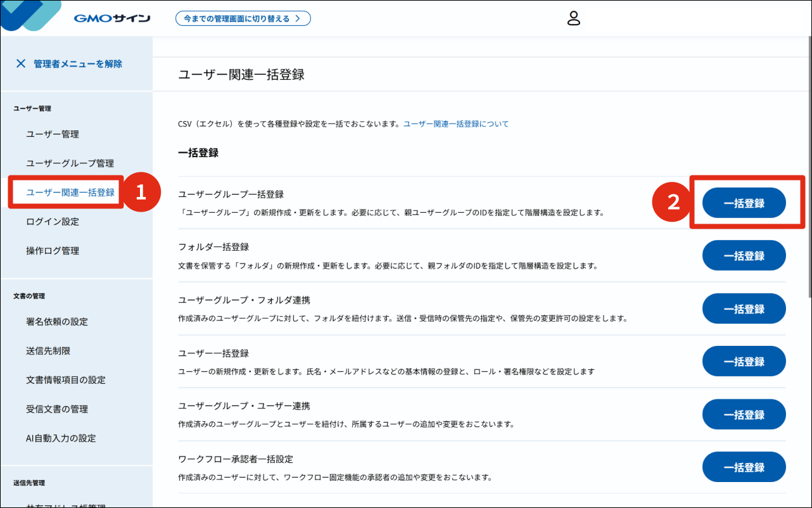Viewport: 812px width, 508px height.
Task: Click 一括登録 for ユーザーグループ・フォルダ連携
Action: coord(744,308)
